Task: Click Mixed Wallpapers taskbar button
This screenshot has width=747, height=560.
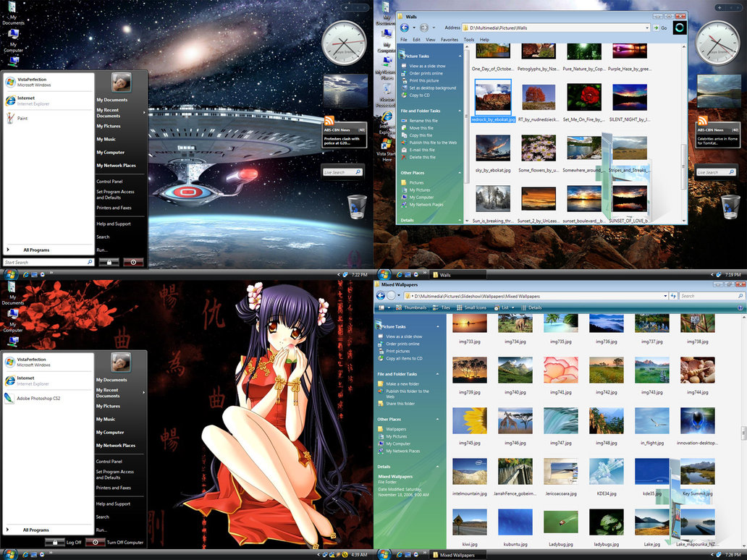Action: click(x=457, y=555)
